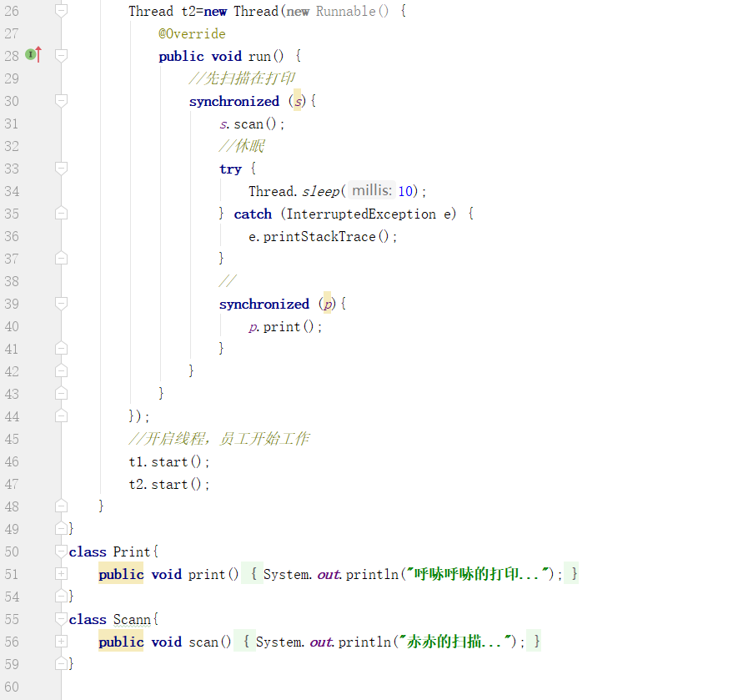This screenshot has width=753, height=700.
Task: Click the try keyword on line 33
Action: (230, 169)
